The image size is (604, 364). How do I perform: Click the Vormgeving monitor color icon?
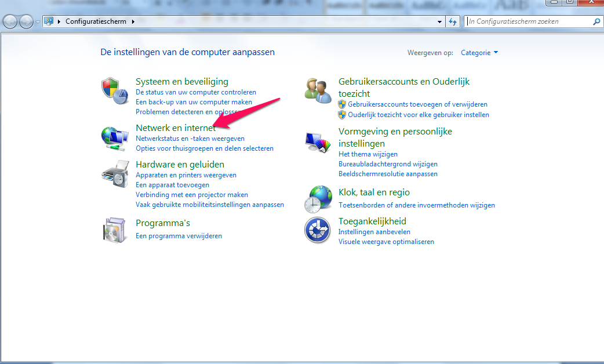point(318,143)
